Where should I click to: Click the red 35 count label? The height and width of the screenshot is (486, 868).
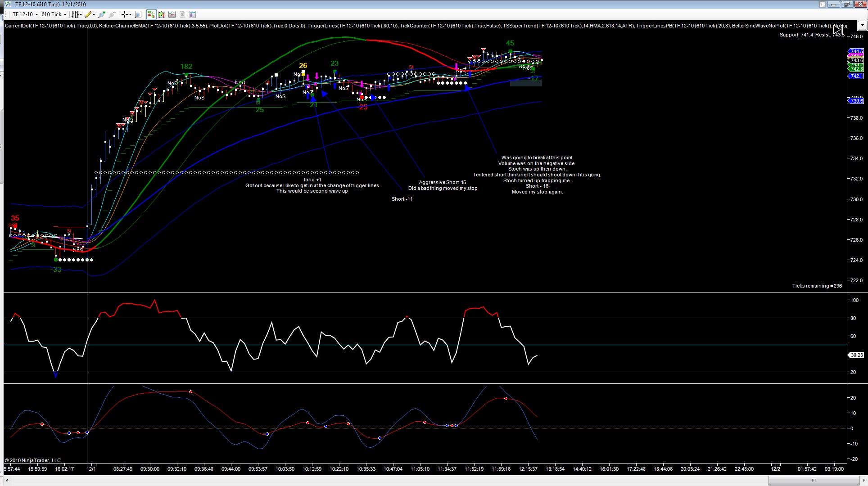15,218
